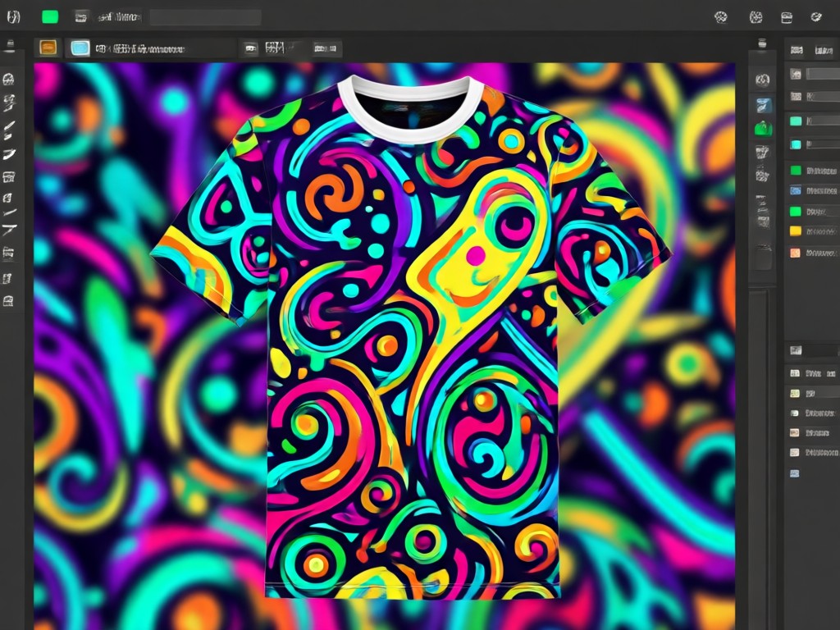Select the fourth tool from top in left toolbar
Image resolution: width=840 pixels, height=630 pixels.
pos(9,155)
